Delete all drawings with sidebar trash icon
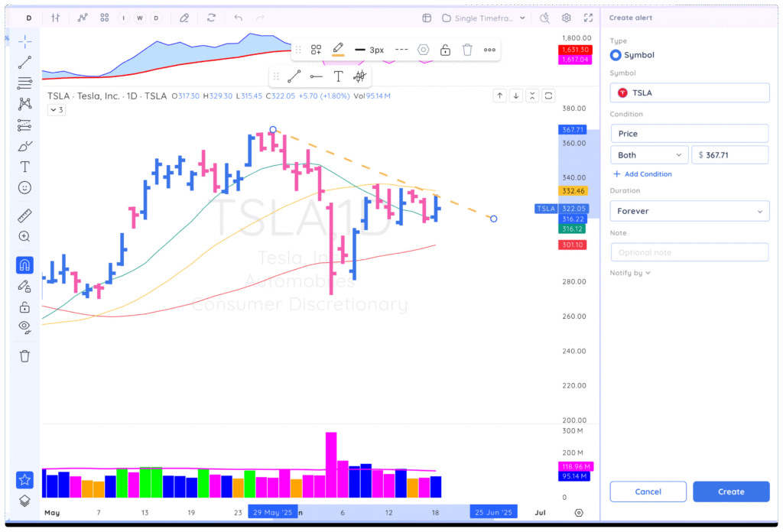Viewport: 783px width, 532px height. (24, 356)
